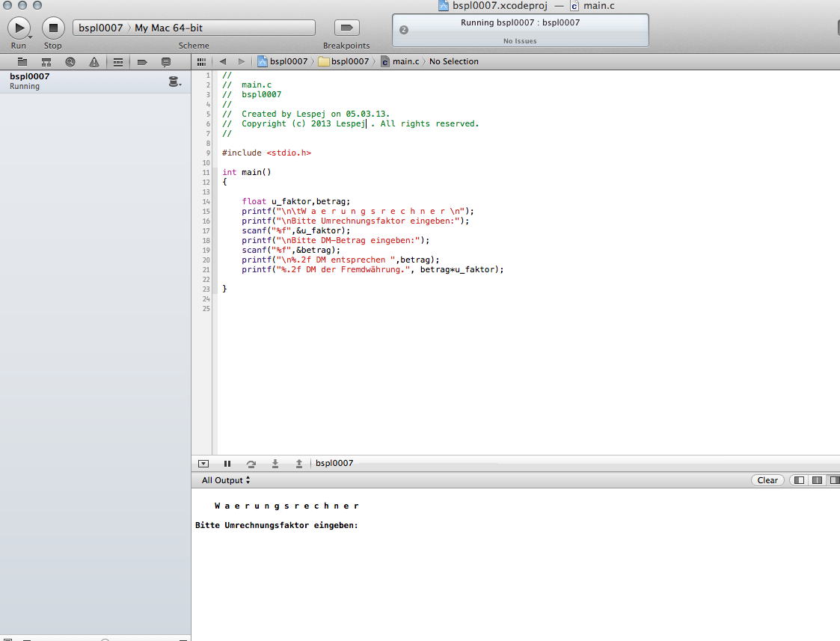The image size is (840, 641).
Task: Toggle Breakpoints in the toolbar
Action: [346, 28]
